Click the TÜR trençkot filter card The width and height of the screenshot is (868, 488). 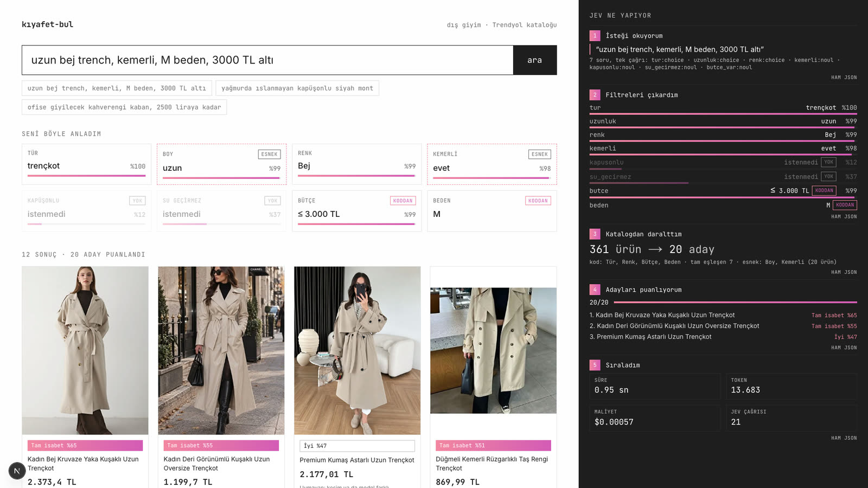tap(87, 164)
